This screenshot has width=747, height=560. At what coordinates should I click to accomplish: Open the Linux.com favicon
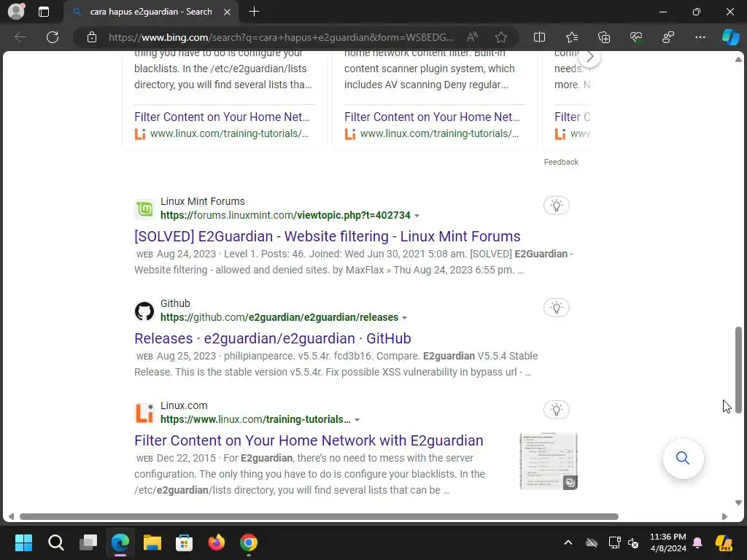click(144, 413)
